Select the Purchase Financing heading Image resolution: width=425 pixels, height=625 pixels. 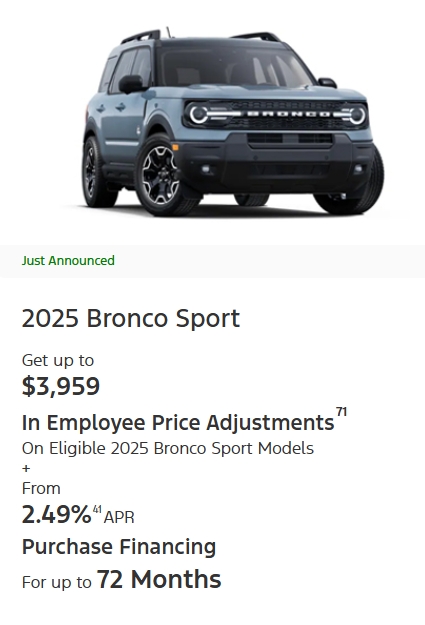pyautogui.click(x=119, y=547)
